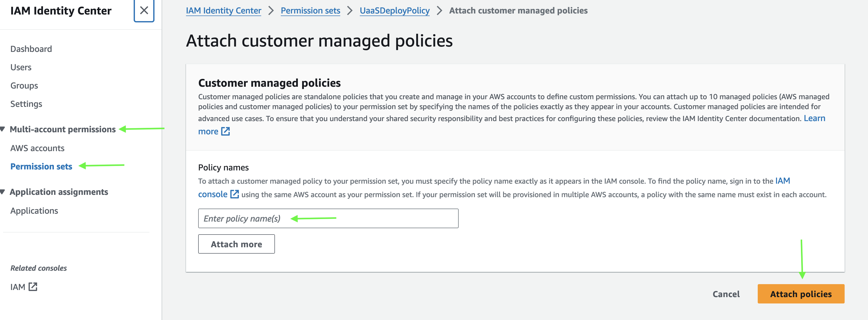The width and height of the screenshot is (868, 320).
Task: Click the Attach more button
Action: pyautogui.click(x=236, y=244)
